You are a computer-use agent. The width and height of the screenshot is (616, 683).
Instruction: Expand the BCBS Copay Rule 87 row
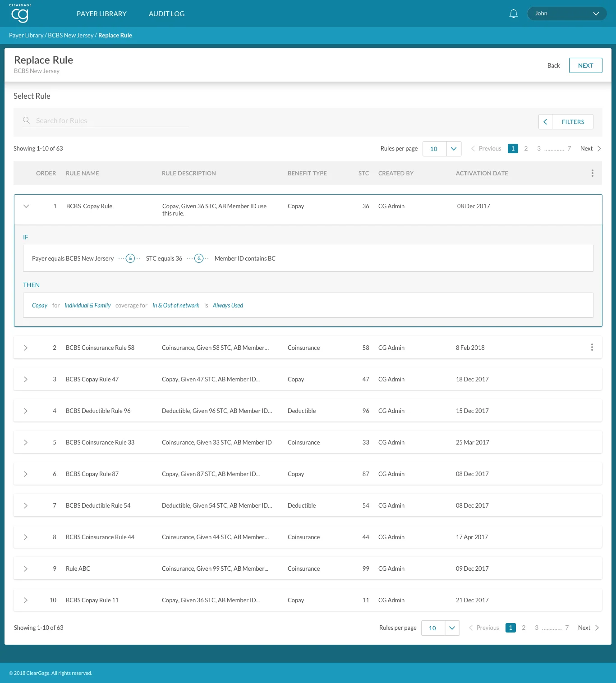(x=26, y=474)
